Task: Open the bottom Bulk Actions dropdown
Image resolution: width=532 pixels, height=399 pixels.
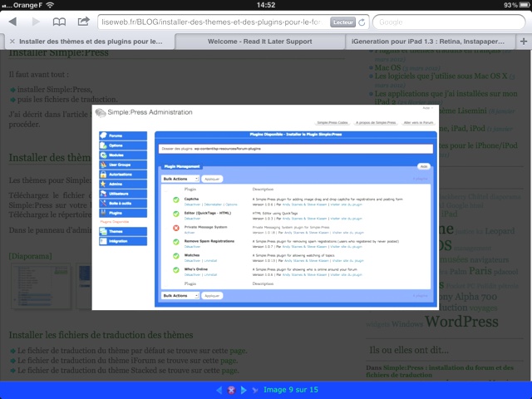Action: [x=180, y=295]
